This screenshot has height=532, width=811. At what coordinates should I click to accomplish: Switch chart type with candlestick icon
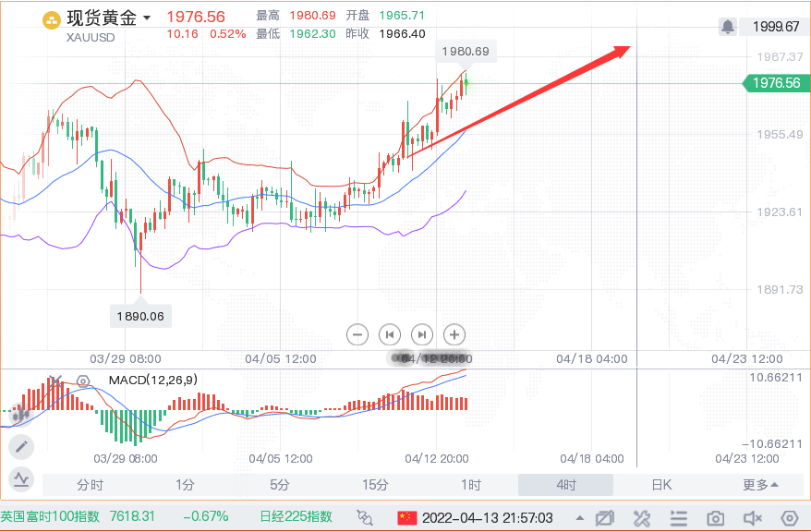coord(21,414)
